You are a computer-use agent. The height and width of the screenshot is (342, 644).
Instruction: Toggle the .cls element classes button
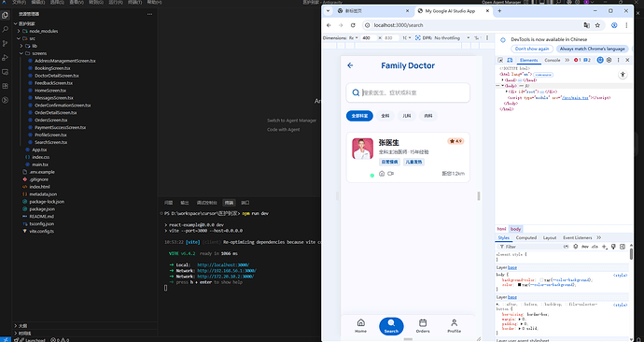595,247
